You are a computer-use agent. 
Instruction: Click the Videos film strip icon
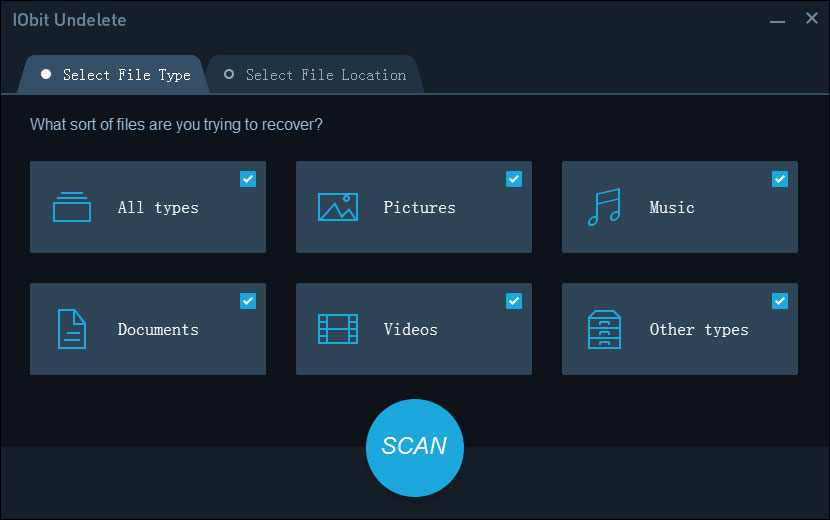coord(337,329)
